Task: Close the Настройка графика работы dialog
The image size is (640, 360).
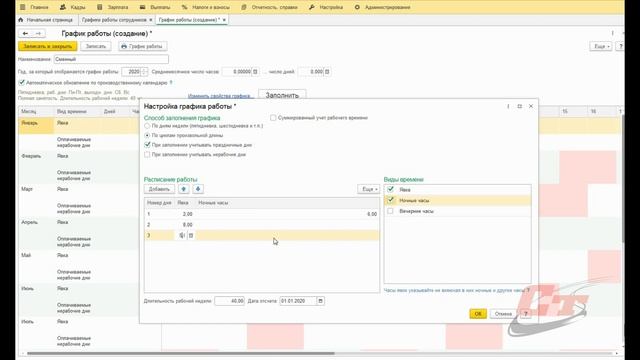Action: coord(531,106)
